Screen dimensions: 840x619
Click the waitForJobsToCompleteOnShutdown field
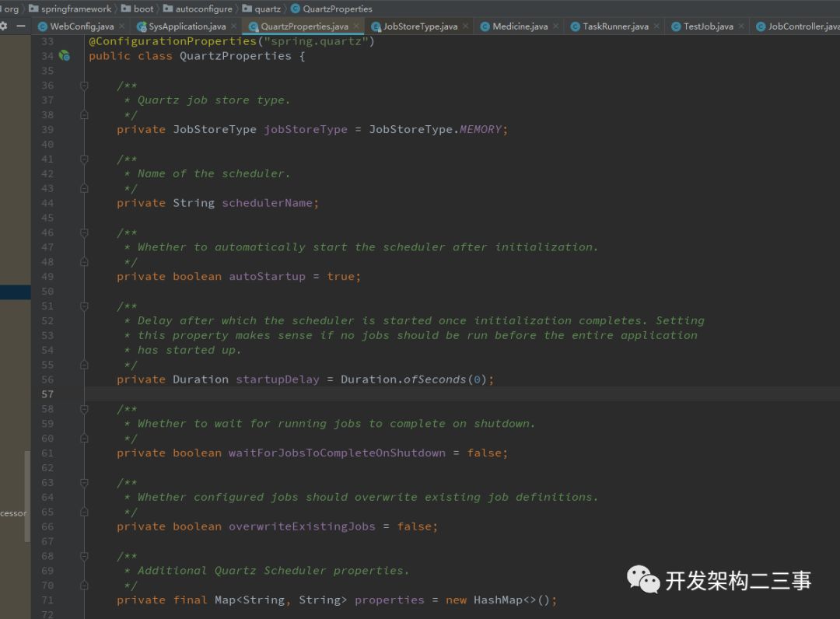337,453
